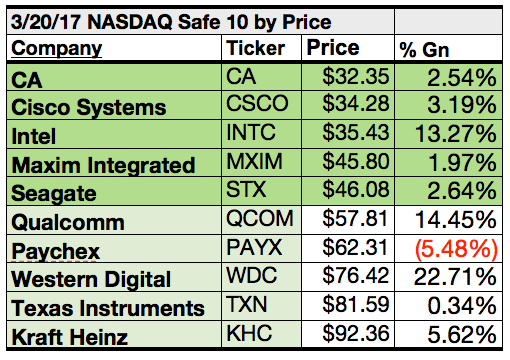This screenshot has width=510, height=360.
Task: Click the 22.71% gain cell
Action: pos(448,277)
